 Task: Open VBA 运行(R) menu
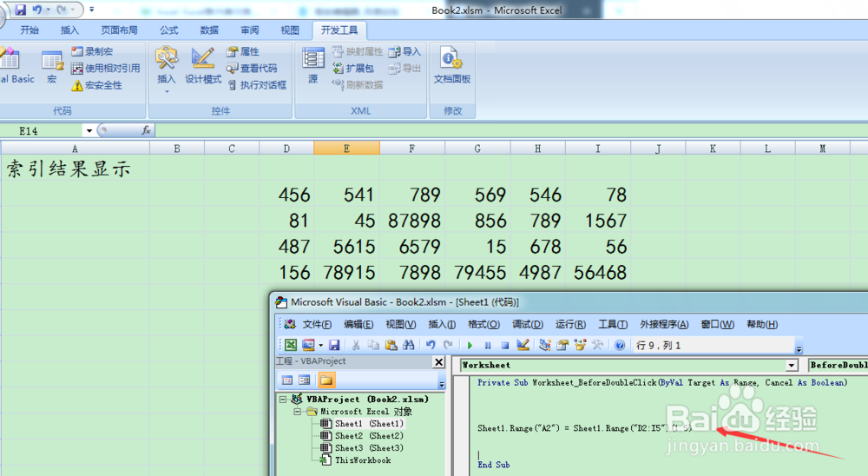click(x=571, y=325)
